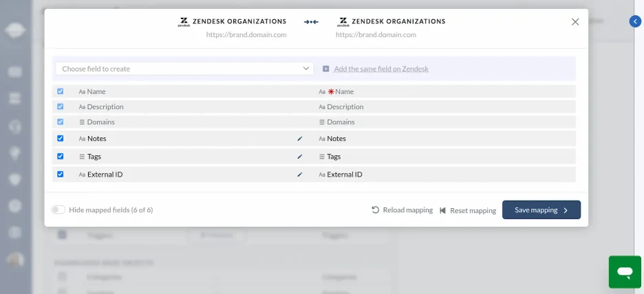
Task: Uncheck the Notes field checkbox
Action: (61, 139)
